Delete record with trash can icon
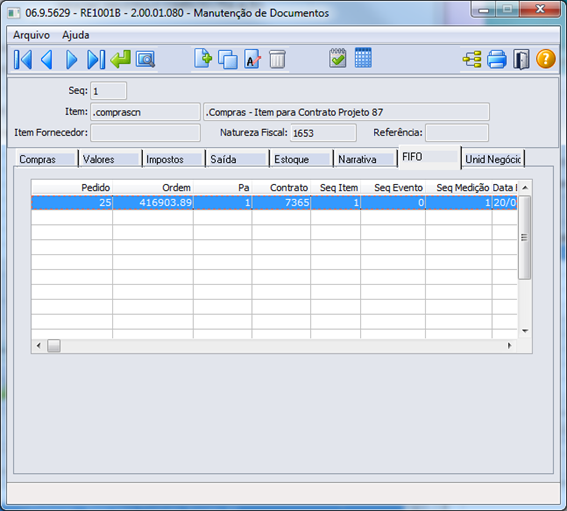The width and height of the screenshot is (567, 511). 277,59
